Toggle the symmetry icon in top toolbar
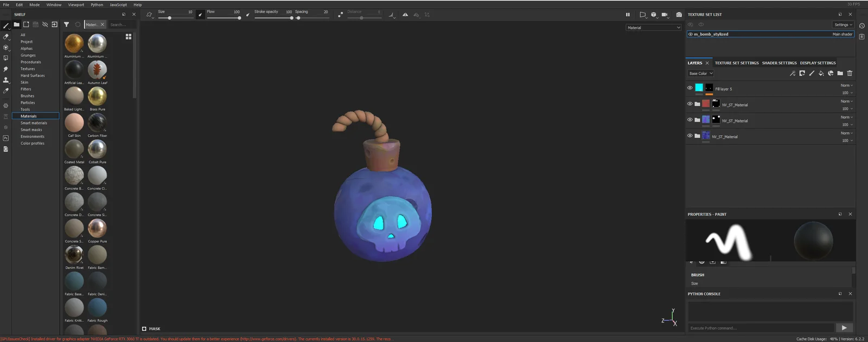868x342 pixels. (x=405, y=15)
